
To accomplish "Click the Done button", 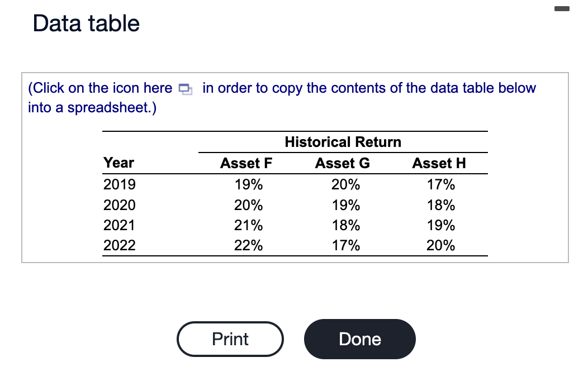I will tap(359, 339).
